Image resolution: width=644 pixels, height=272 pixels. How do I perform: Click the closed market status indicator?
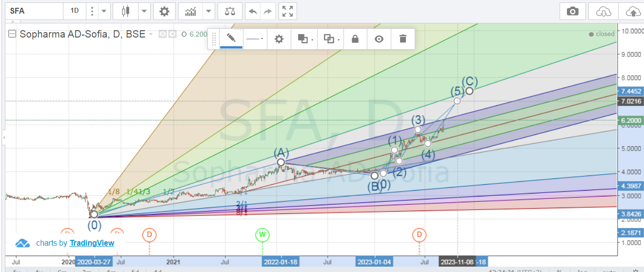coord(602,34)
